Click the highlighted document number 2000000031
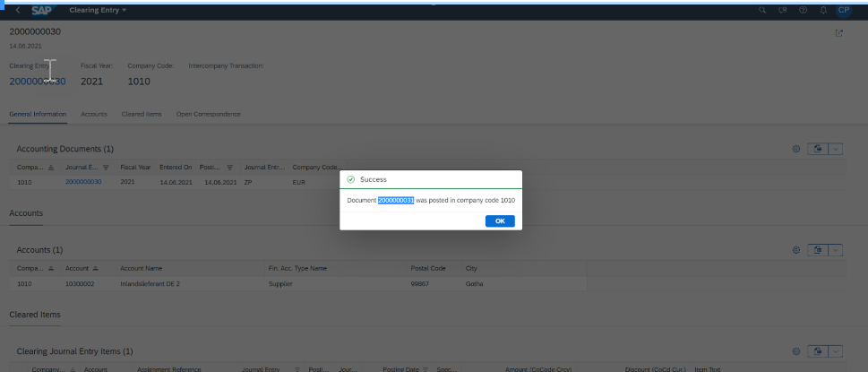Screen dimensions: 868x372 tap(396, 201)
